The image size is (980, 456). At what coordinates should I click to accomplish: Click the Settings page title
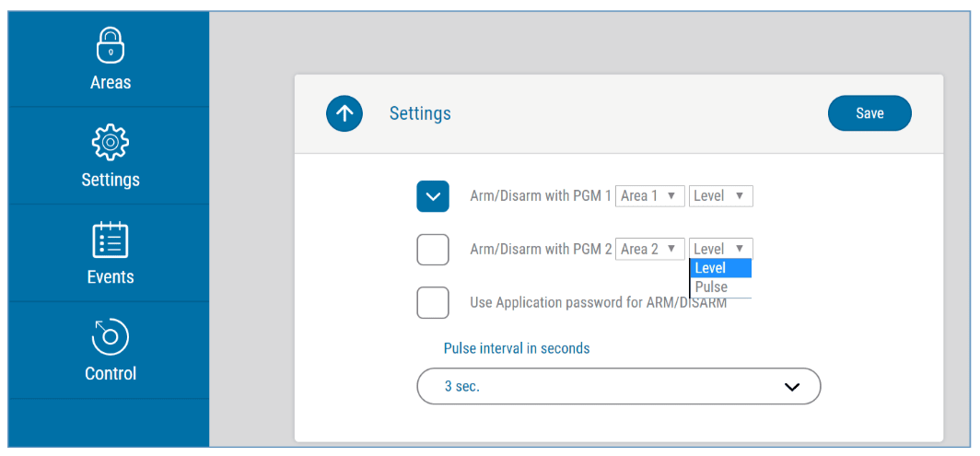[x=420, y=113]
